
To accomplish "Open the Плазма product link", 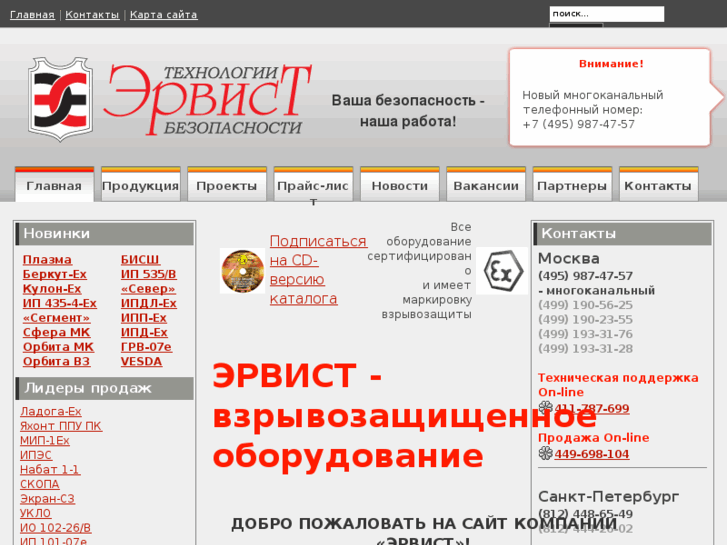I will click(x=47, y=260).
